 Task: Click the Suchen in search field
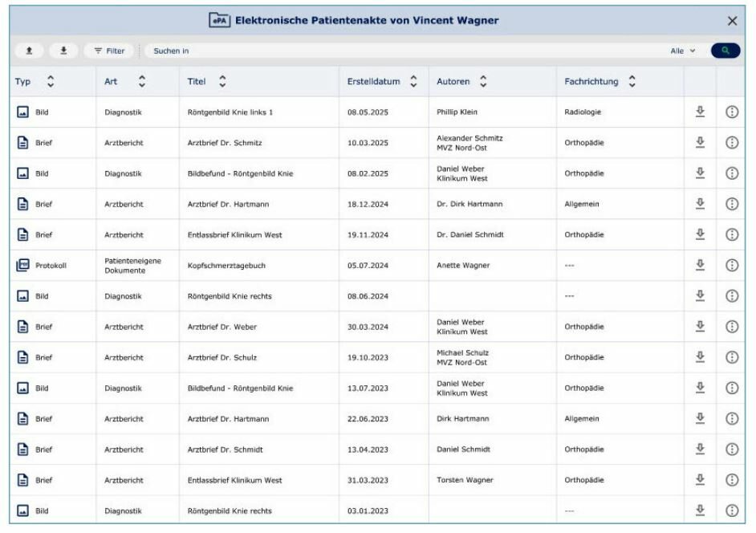[x=405, y=51]
